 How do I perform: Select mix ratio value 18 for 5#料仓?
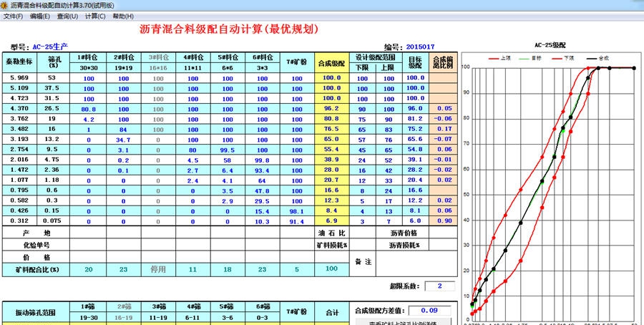click(x=228, y=270)
